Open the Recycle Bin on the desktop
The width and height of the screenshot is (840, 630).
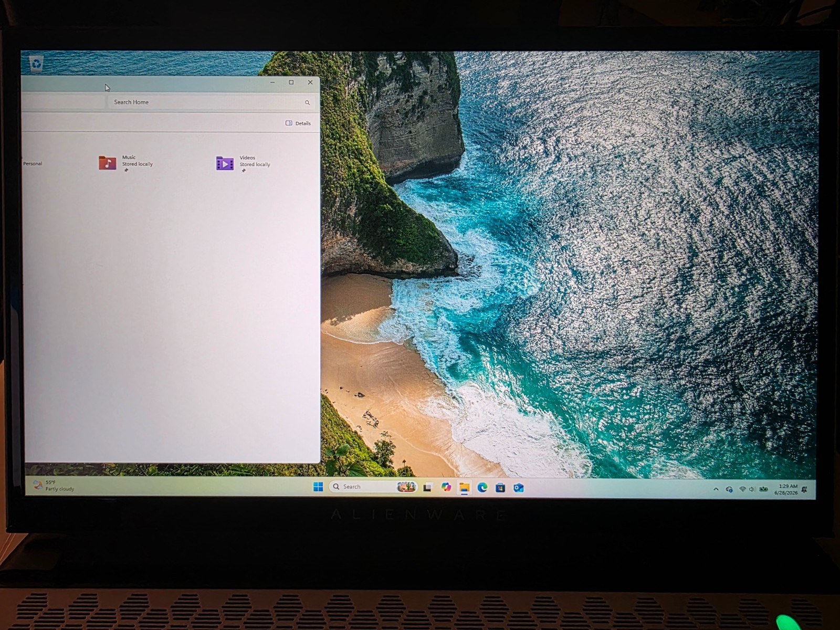[x=36, y=64]
